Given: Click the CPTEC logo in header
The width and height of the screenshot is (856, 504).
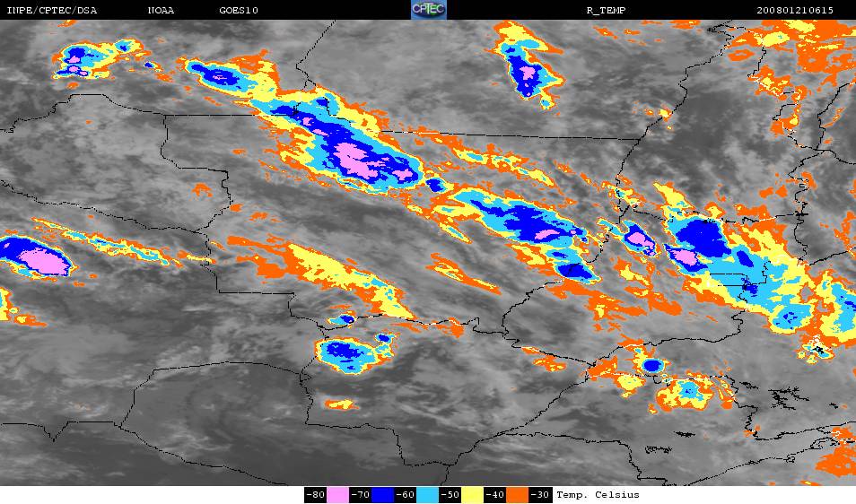Looking at the screenshot, I should tap(429, 10).
